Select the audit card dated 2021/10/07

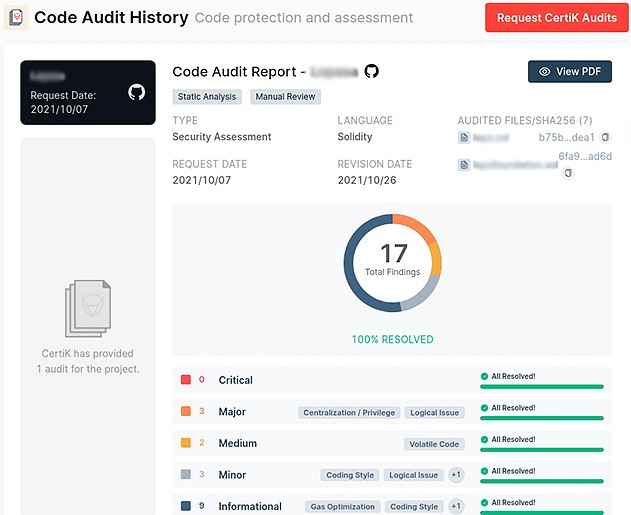pyautogui.click(x=88, y=93)
